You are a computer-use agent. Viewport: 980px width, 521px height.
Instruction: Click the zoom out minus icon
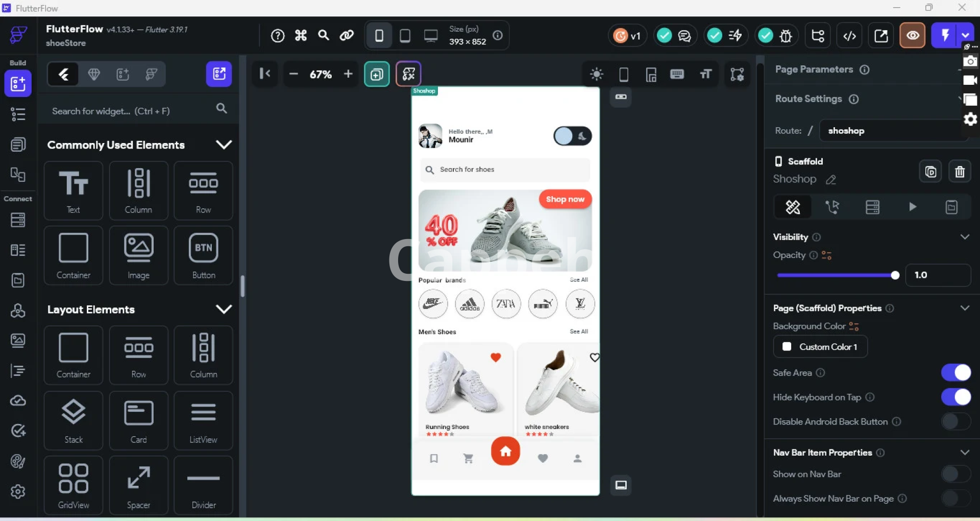[293, 74]
